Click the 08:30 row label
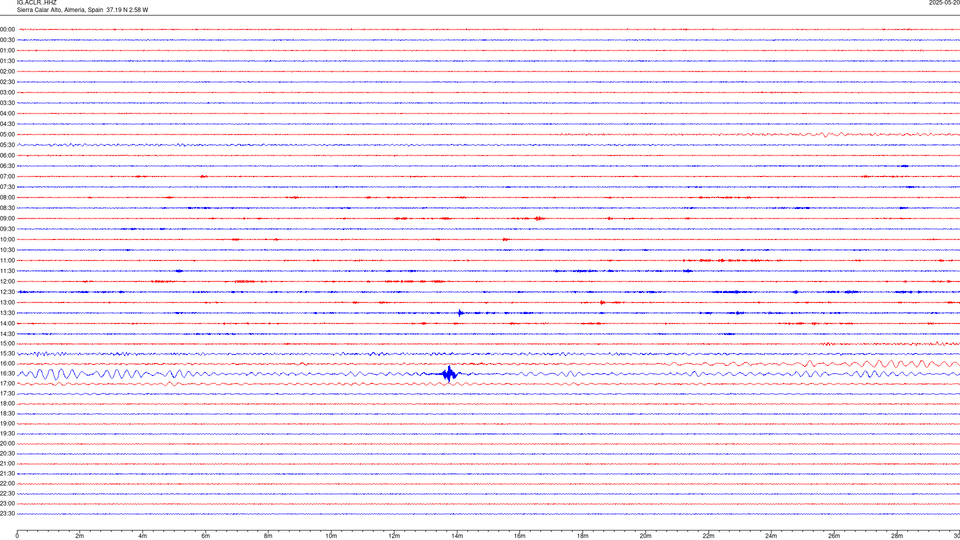This screenshot has height=540, width=960. click(x=7, y=208)
